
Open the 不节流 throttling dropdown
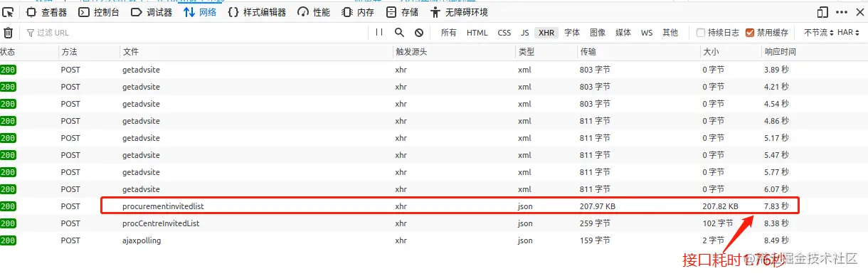pyautogui.click(x=819, y=33)
